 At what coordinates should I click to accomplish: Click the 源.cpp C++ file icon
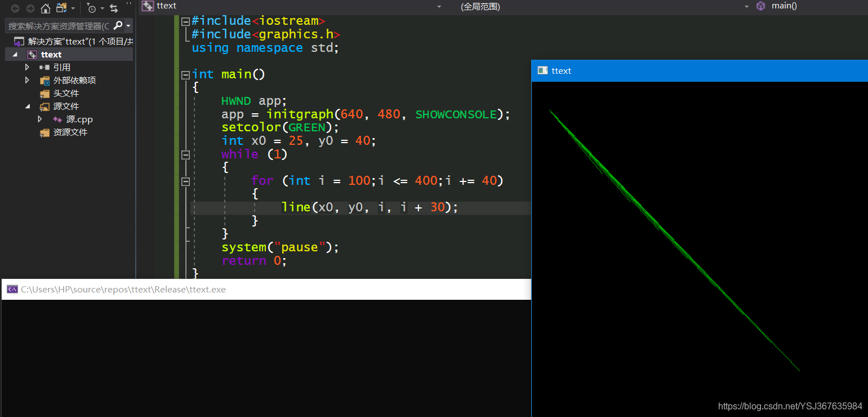[57, 119]
